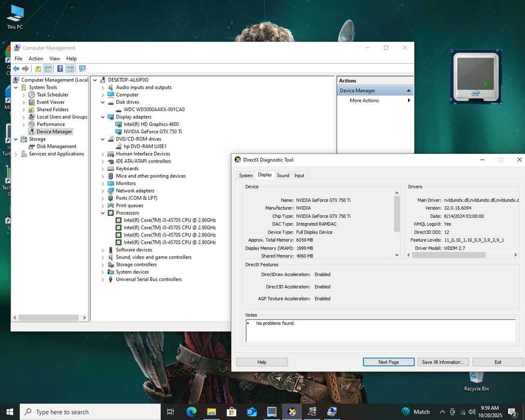525x420 pixels.
Task: Show hidden system tray icons chevron
Action: coord(442,412)
